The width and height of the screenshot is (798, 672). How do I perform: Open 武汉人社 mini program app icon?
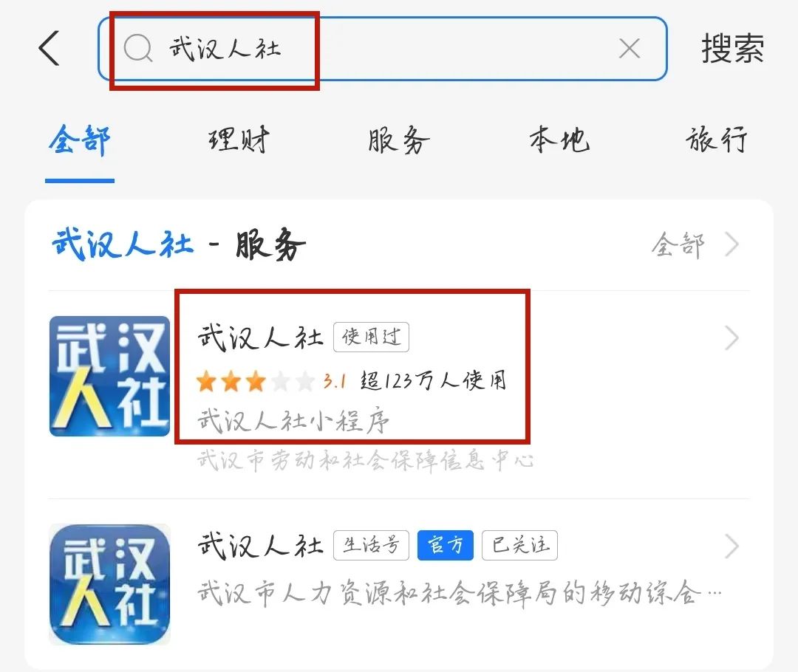[109, 376]
